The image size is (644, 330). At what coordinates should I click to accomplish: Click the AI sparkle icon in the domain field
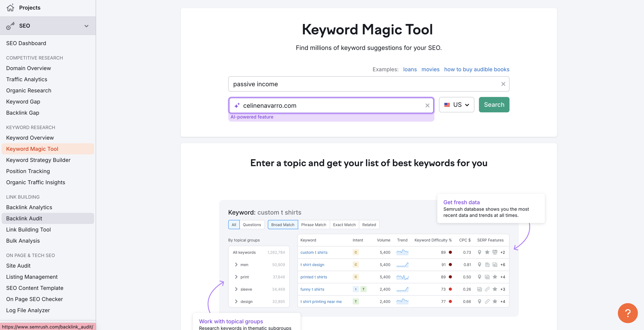pos(237,105)
